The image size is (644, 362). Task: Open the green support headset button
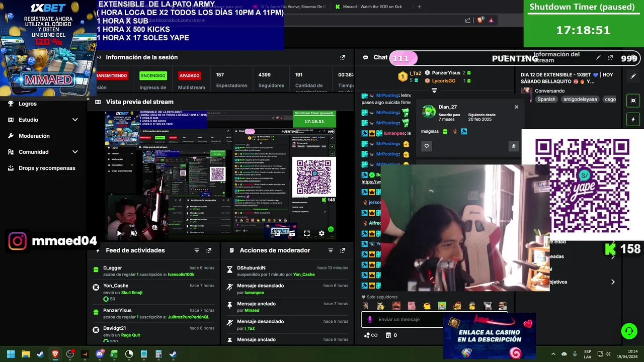(629, 331)
